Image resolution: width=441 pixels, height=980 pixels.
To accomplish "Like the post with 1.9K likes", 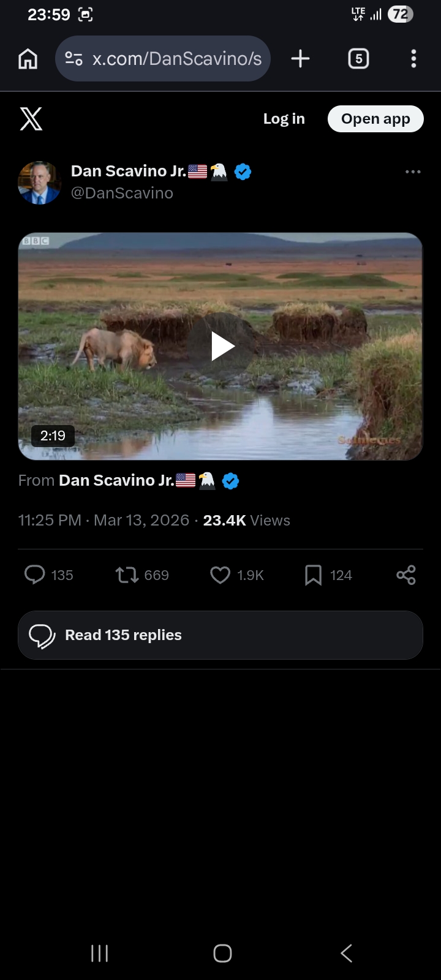I will click(x=221, y=575).
